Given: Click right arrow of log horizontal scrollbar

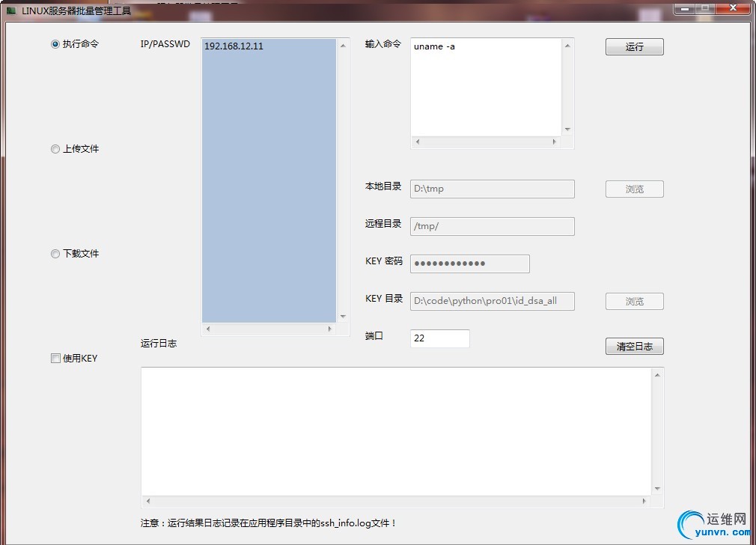Looking at the screenshot, I should click(x=644, y=501).
